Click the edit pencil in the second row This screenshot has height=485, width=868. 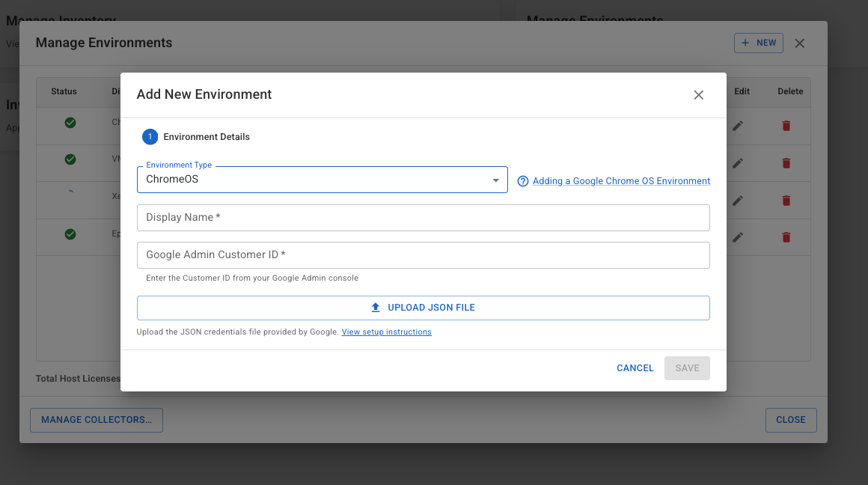[738, 163]
